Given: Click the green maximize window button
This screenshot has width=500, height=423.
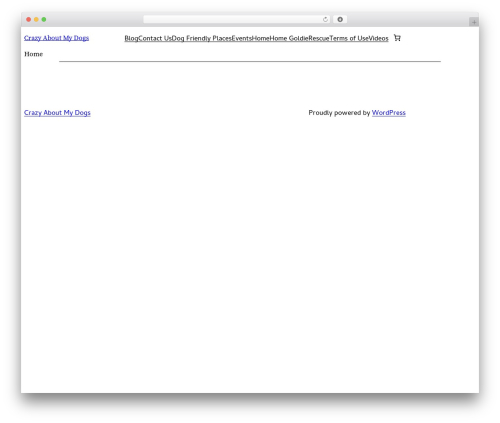Looking at the screenshot, I should click(44, 20).
